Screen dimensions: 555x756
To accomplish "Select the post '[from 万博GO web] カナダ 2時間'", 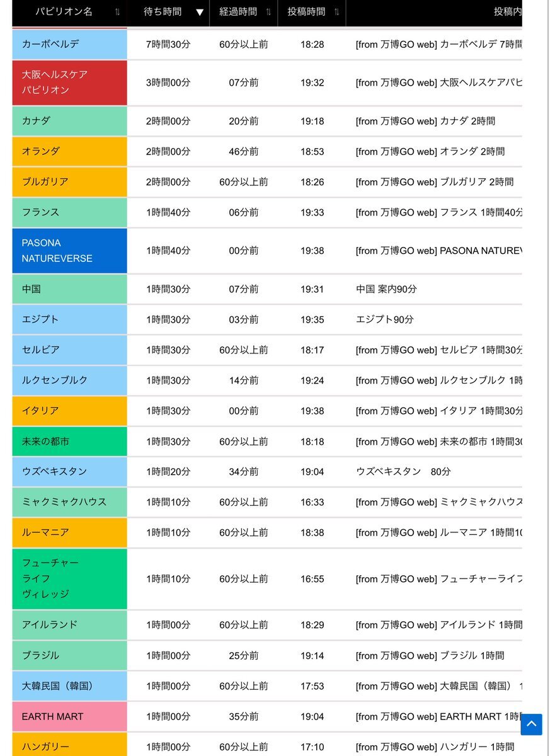I will coord(425,121).
